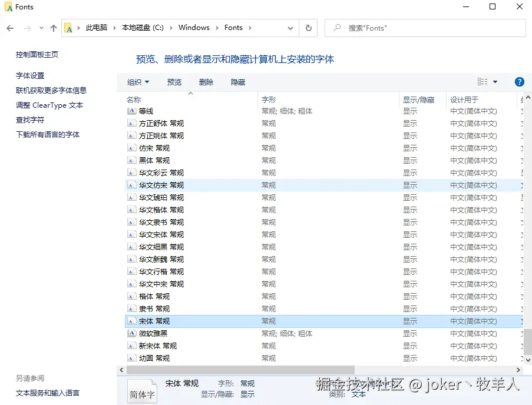
Task: Select Windows in the breadcrumb path
Action: pos(194,28)
